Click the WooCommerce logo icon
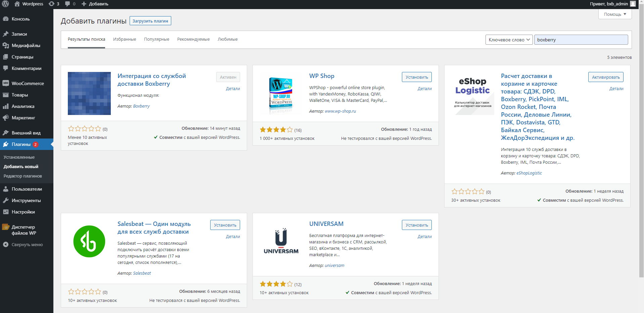The width and height of the screenshot is (644, 313). pos(6,83)
